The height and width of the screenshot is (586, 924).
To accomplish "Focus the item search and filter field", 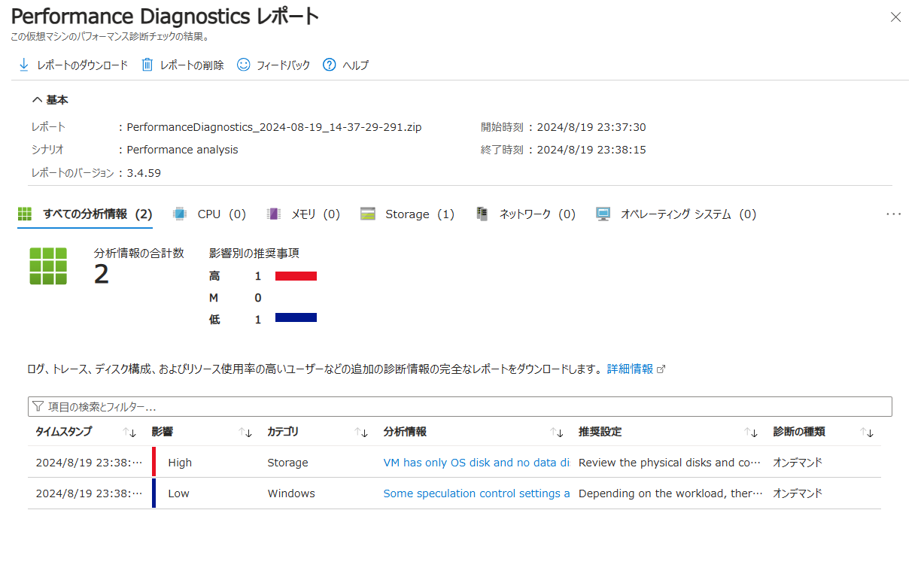I will click(459, 407).
